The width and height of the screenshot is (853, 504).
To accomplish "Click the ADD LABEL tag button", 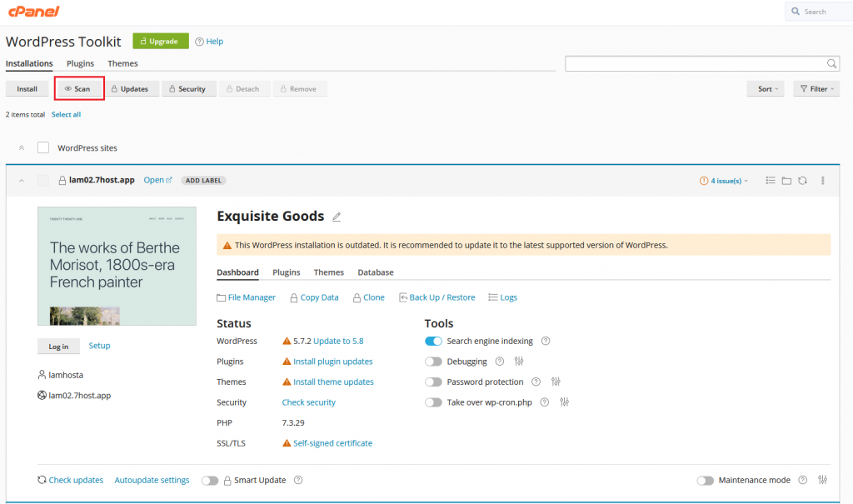I will (203, 181).
